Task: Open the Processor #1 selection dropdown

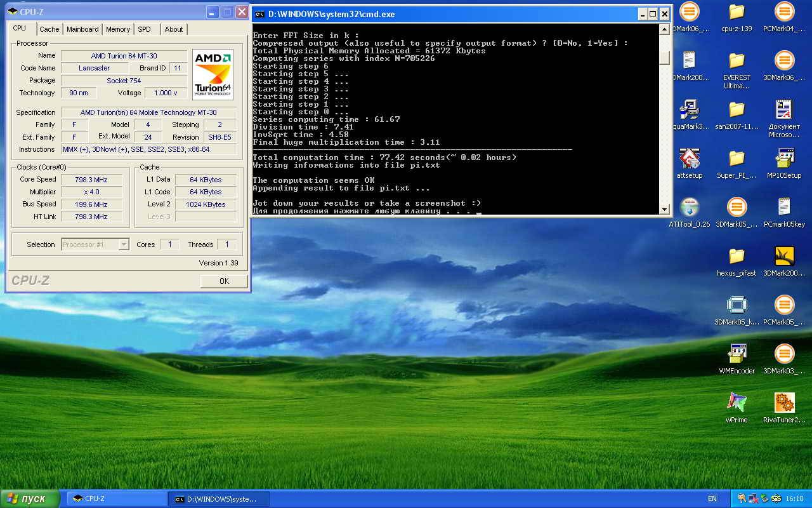Action: point(96,244)
